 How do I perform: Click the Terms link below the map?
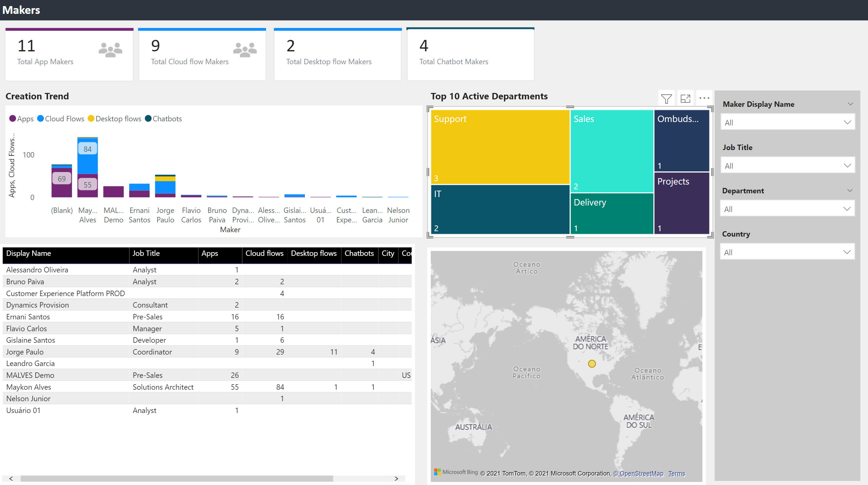pyautogui.click(x=676, y=473)
